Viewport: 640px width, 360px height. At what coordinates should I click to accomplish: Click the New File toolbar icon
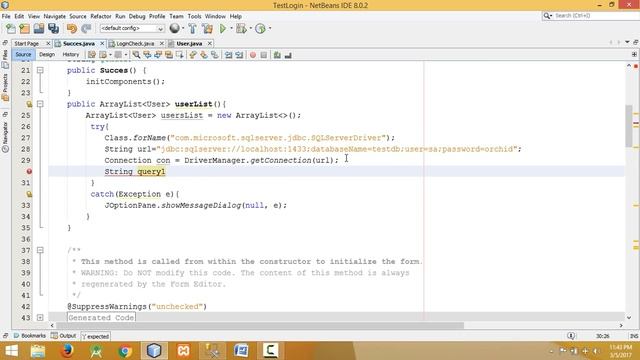[11, 29]
